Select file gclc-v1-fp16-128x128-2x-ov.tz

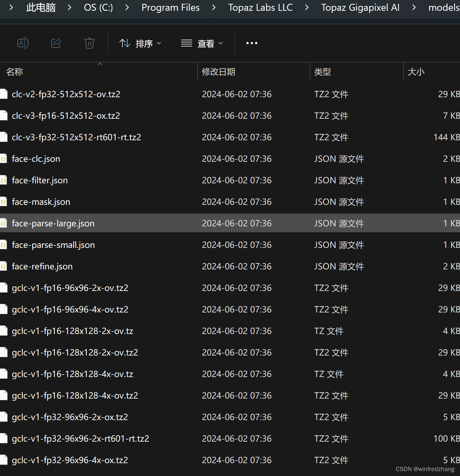(230, 331)
